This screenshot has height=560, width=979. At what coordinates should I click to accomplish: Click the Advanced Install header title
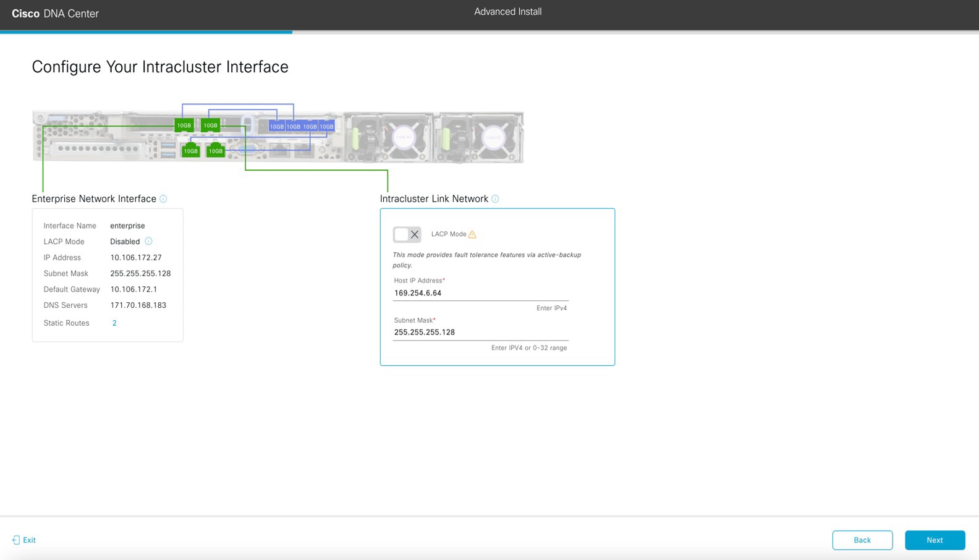(x=508, y=12)
